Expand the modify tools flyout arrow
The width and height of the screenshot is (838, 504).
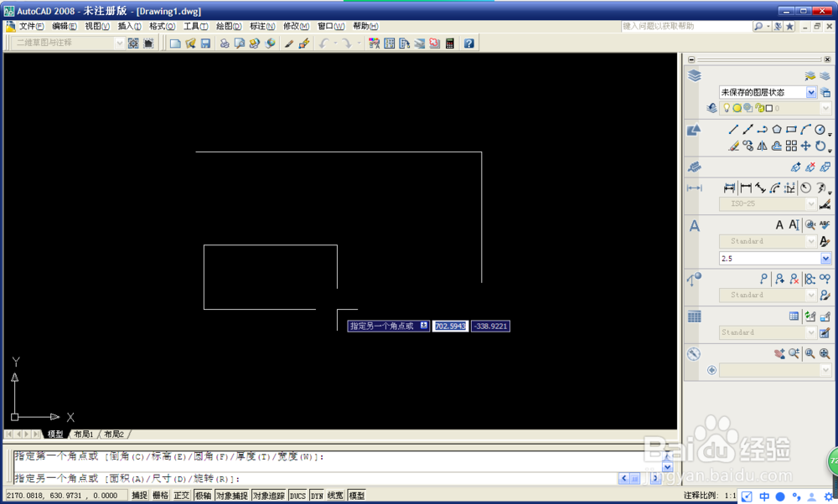(x=830, y=151)
